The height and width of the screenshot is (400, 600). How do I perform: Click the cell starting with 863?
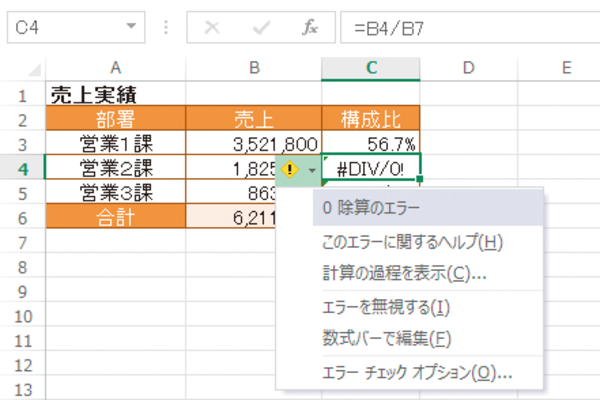232,193
